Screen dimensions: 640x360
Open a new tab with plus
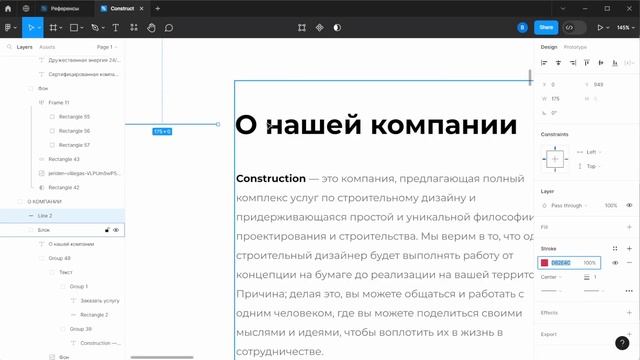pos(158,8)
